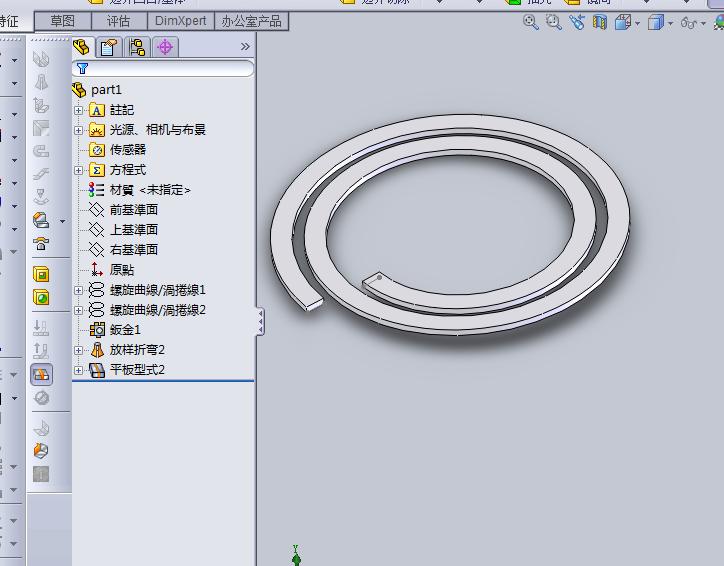Image resolution: width=724 pixels, height=566 pixels.
Task: Toggle the Flatten button
Action: pos(41,374)
